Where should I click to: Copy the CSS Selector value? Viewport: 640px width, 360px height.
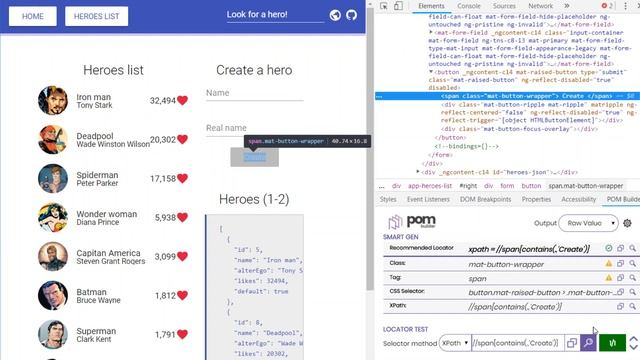tap(620, 292)
